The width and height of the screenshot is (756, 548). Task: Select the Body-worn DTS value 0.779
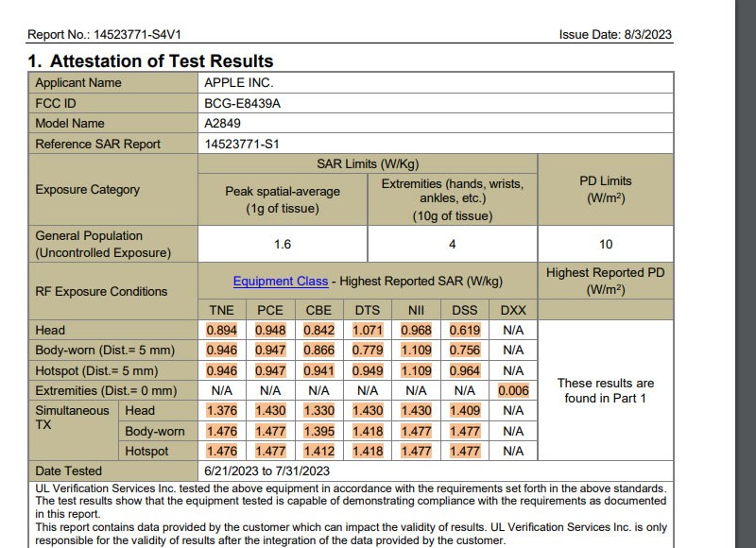point(368,351)
